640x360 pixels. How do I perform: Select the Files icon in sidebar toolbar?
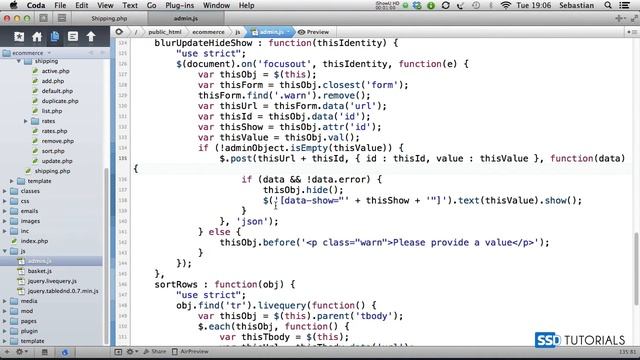click(x=55, y=37)
